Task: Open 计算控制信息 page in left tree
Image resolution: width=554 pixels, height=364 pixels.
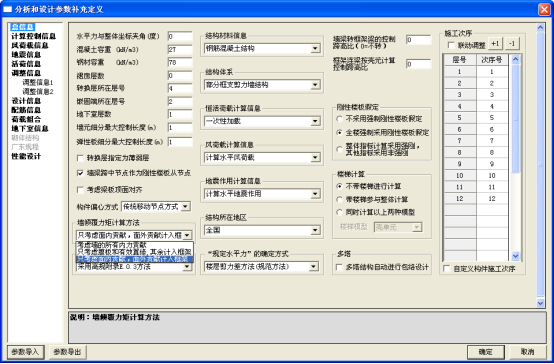Action: pyautogui.click(x=33, y=36)
